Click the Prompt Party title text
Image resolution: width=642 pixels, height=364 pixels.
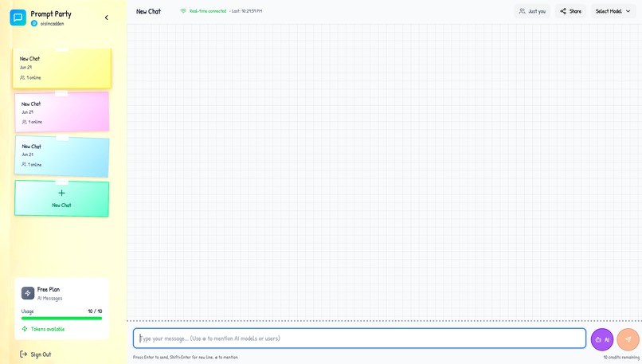click(x=51, y=14)
